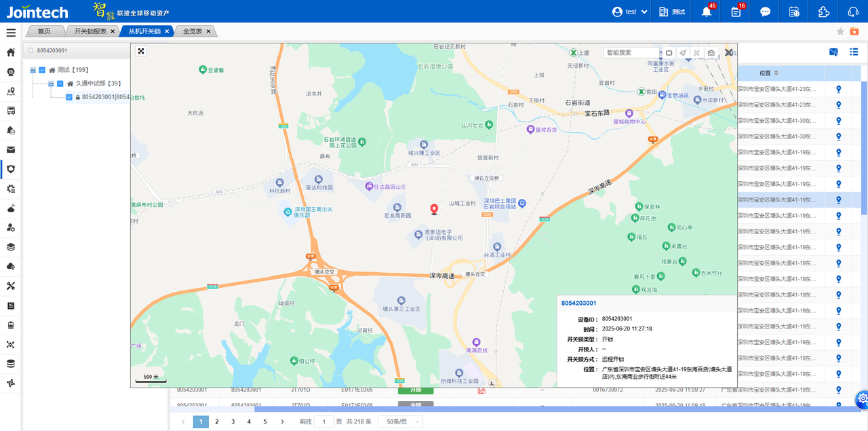The image size is (868, 431).
Task: Toggle the 测试【199】 group checkbox
Action: (42, 70)
